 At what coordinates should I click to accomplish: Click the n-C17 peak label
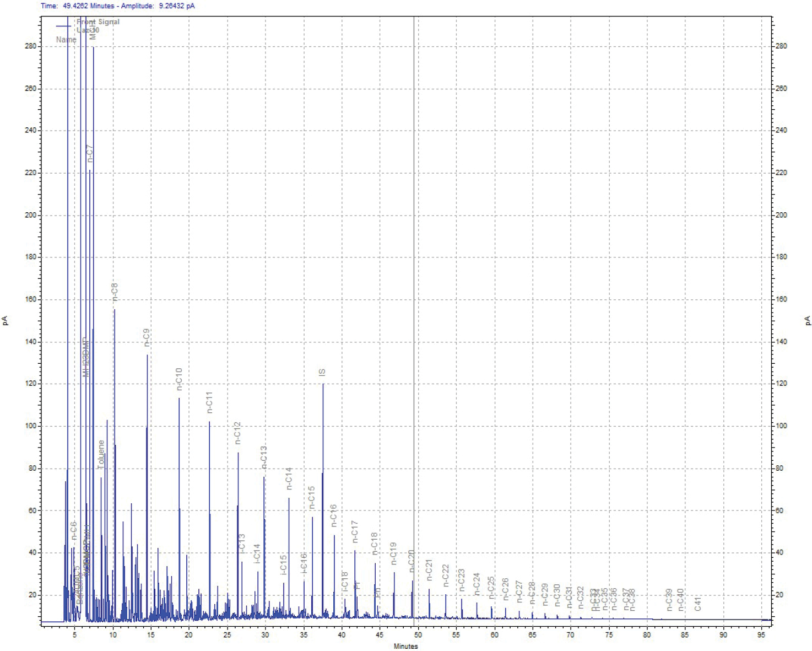click(x=355, y=531)
